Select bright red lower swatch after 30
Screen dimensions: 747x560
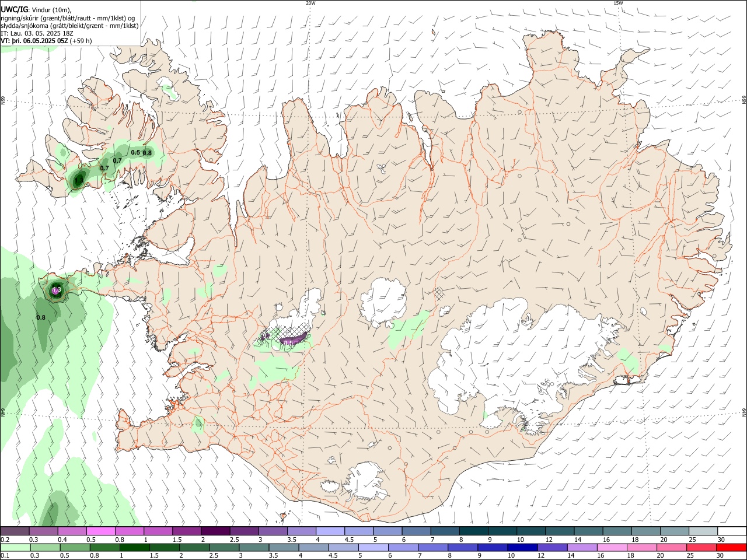(x=731, y=547)
